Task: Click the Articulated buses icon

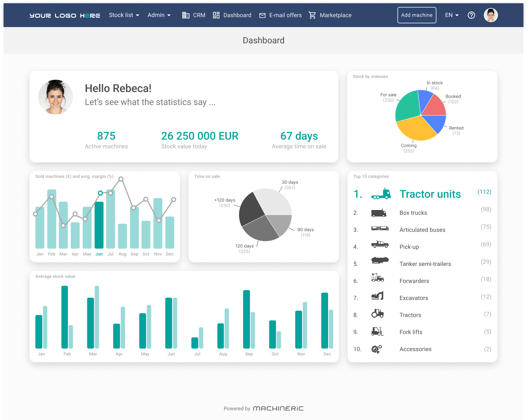Action: click(x=380, y=228)
